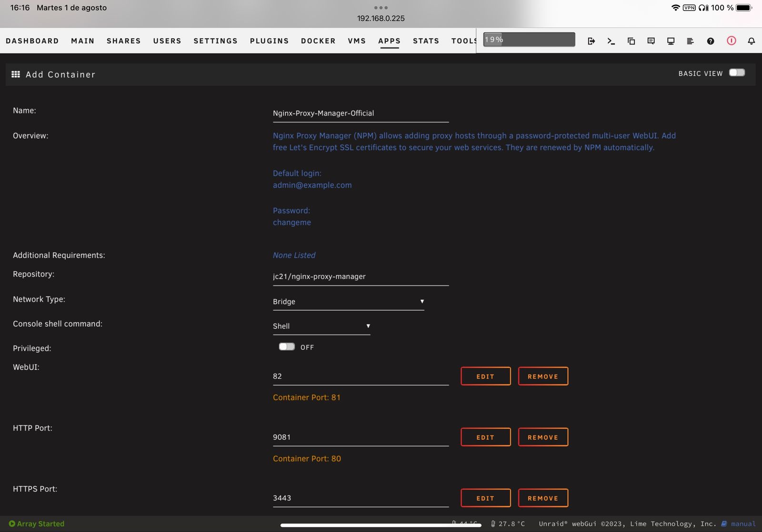Remove the HTTP Port setting
Screen dimensions: 762x532
543,437
